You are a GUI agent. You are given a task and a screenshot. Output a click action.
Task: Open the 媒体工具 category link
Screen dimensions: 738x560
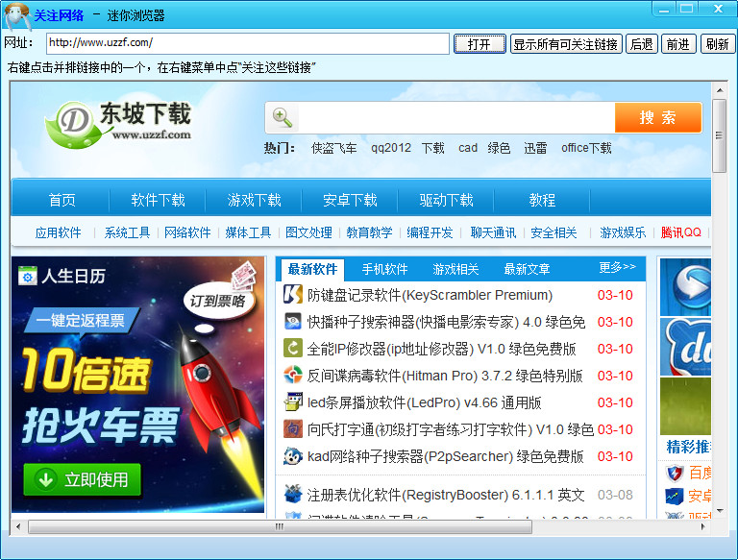coord(248,232)
